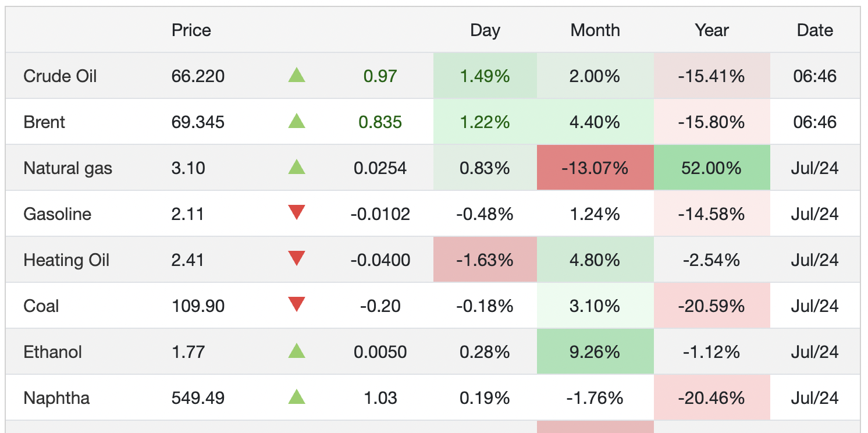Image resolution: width=868 pixels, height=433 pixels.
Task: Click the 52.00% year change cell
Action: 712,168
